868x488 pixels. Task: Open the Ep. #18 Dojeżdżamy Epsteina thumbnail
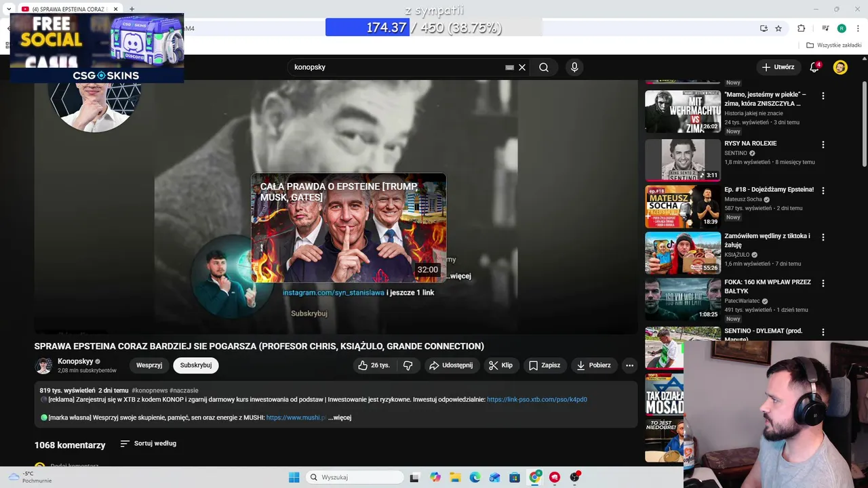(x=682, y=207)
